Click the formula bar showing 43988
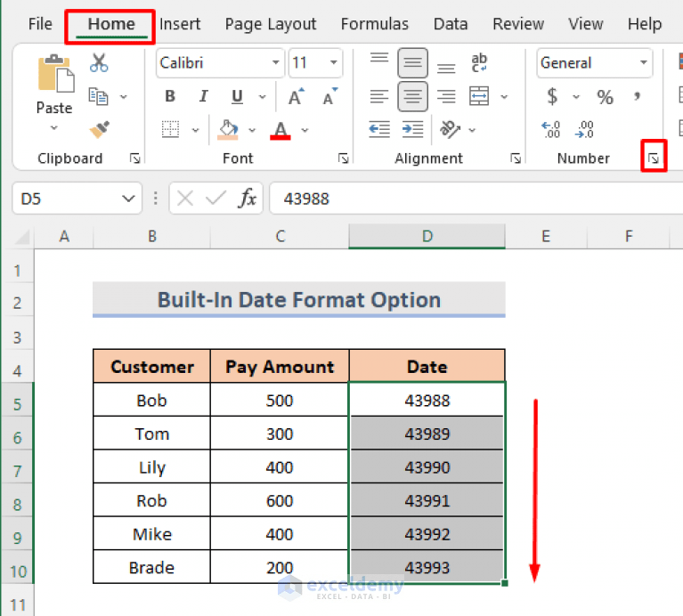Screen dimensions: 683x616 tap(476, 199)
